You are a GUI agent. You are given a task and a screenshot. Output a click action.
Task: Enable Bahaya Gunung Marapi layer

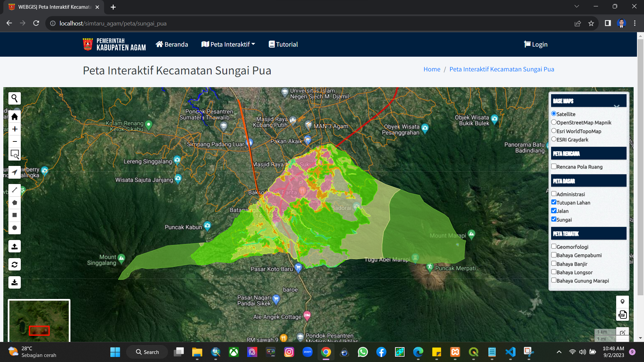[x=554, y=280]
